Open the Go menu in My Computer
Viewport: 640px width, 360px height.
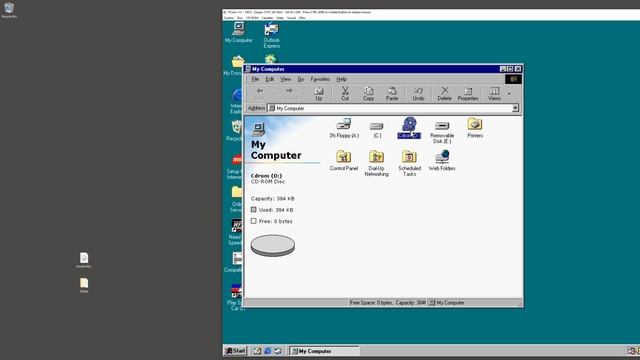pos(301,79)
